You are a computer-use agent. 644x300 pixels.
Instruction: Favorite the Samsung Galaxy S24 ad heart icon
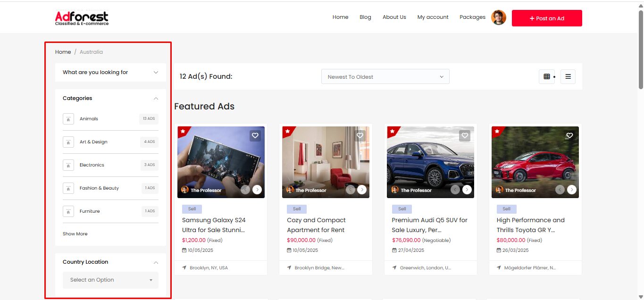255,136
